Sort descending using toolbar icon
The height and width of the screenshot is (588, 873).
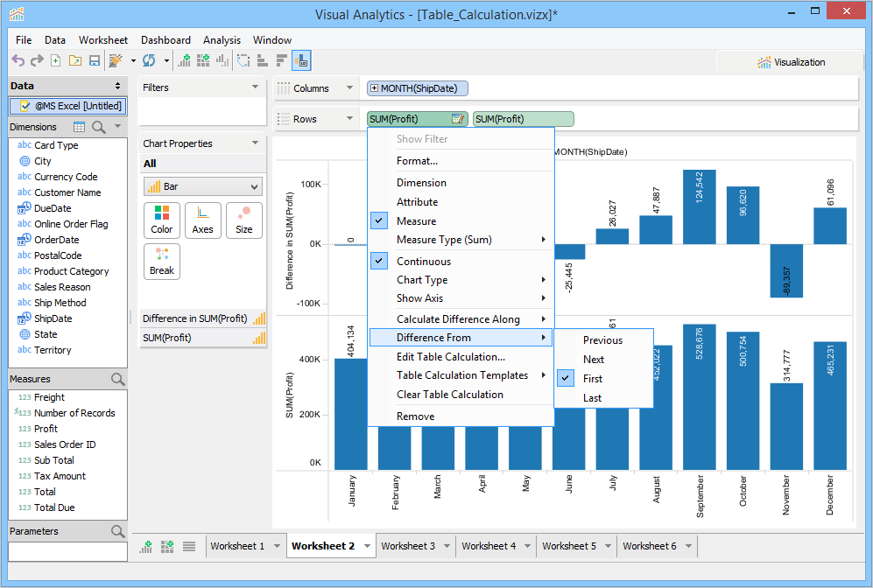point(282,60)
